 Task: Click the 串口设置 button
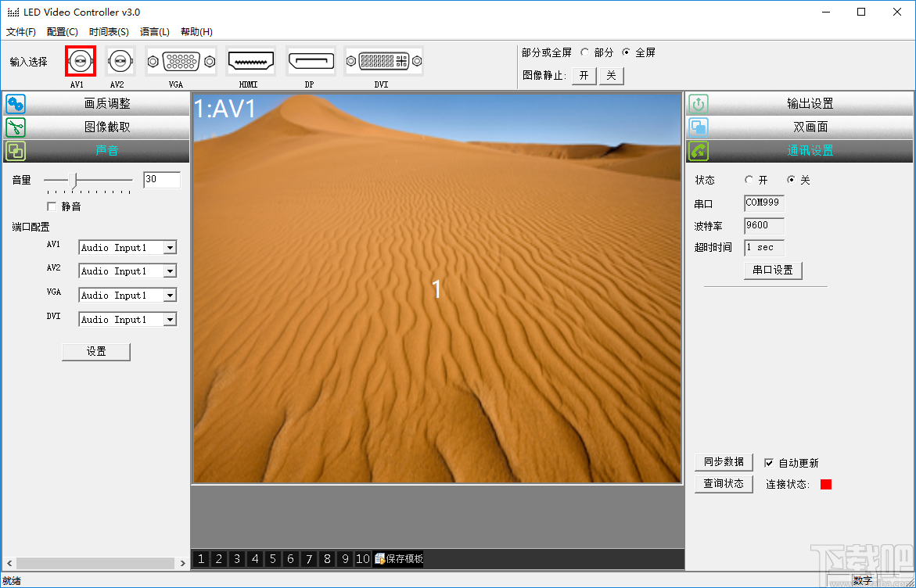(x=773, y=271)
